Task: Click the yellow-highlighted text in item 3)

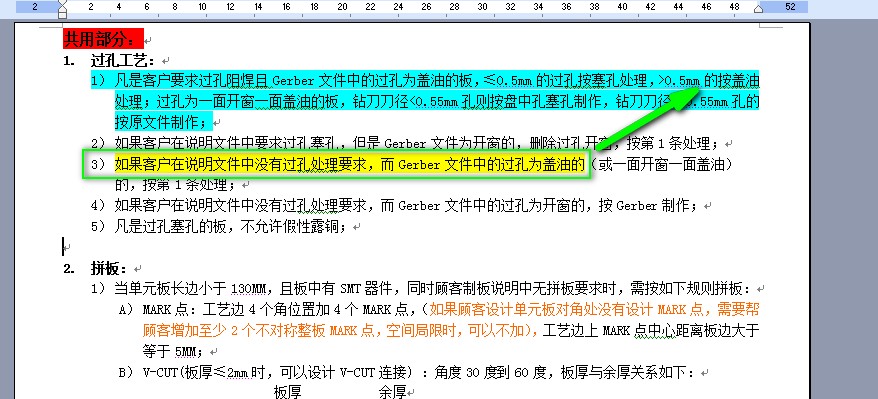Action: click(349, 164)
